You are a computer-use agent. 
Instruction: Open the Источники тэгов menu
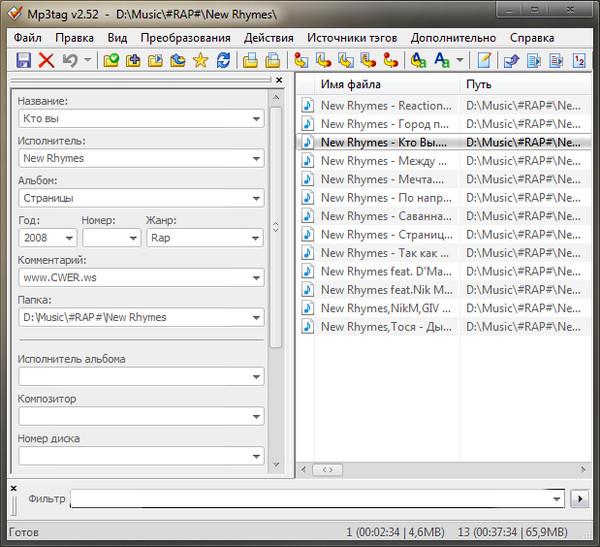(352, 38)
